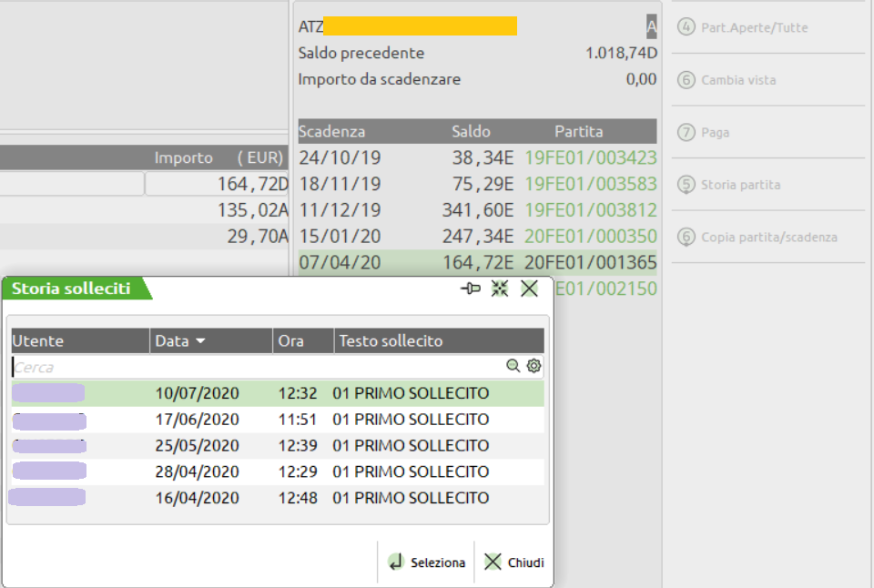Click the magnifier search icon
The image size is (874, 588).
[513, 366]
